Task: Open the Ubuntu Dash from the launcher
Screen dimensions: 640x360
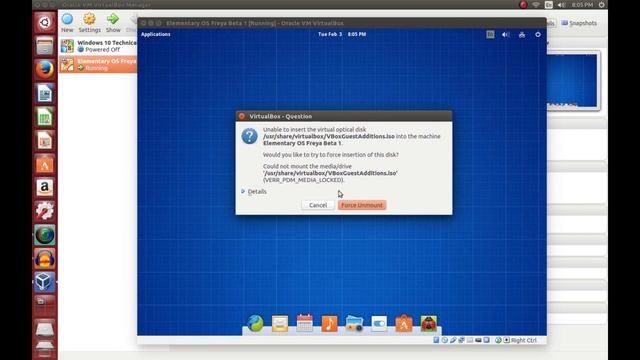Action: (x=44, y=22)
